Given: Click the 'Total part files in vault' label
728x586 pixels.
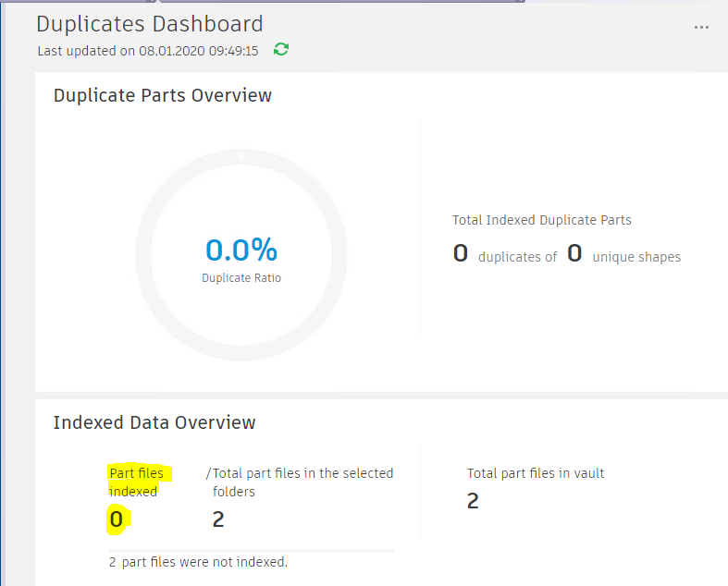Looking at the screenshot, I should (x=536, y=473).
